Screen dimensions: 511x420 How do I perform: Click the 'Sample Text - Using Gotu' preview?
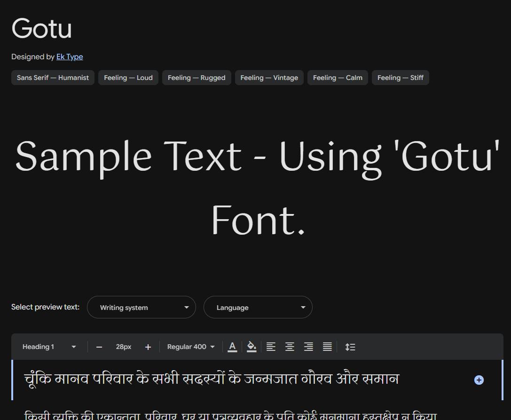(x=258, y=188)
